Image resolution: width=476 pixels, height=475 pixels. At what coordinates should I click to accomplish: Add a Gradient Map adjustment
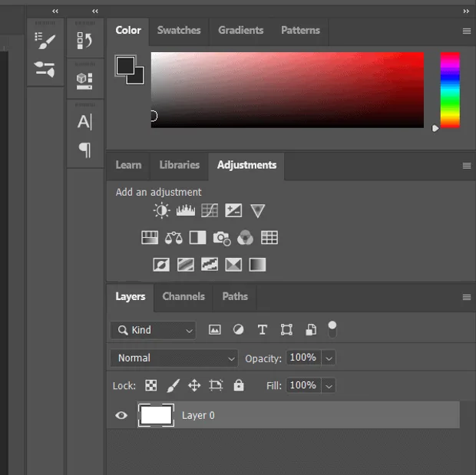coord(257,265)
